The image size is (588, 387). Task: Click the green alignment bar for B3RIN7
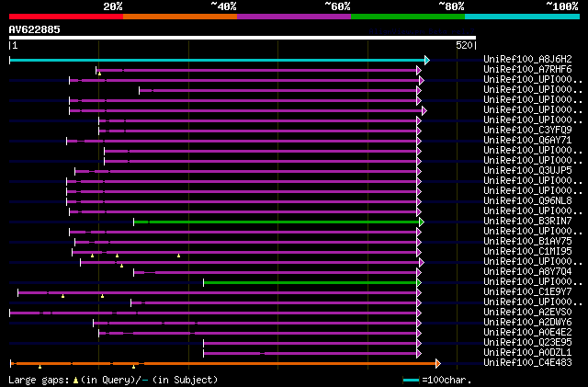pyautogui.click(x=277, y=222)
